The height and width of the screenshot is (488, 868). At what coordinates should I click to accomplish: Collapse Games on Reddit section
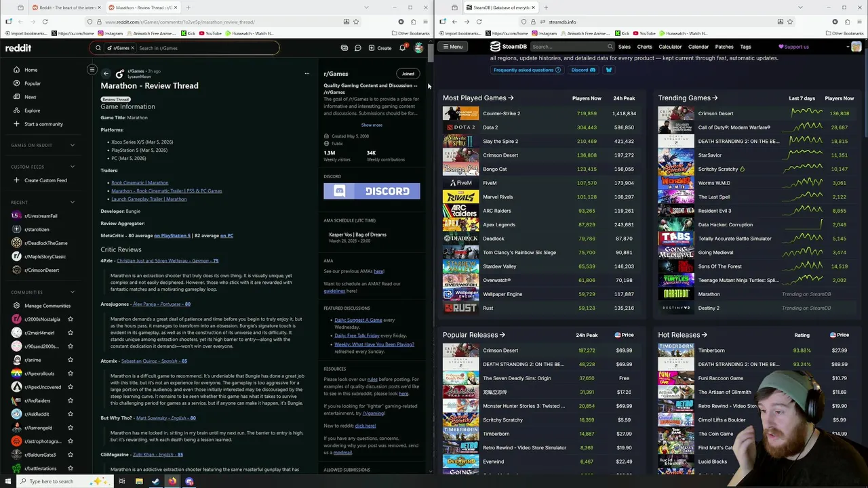coord(73,145)
